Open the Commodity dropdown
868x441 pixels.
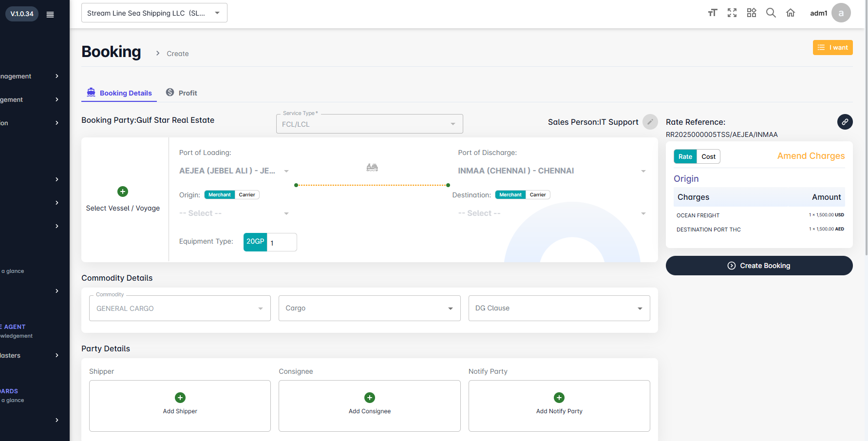180,308
